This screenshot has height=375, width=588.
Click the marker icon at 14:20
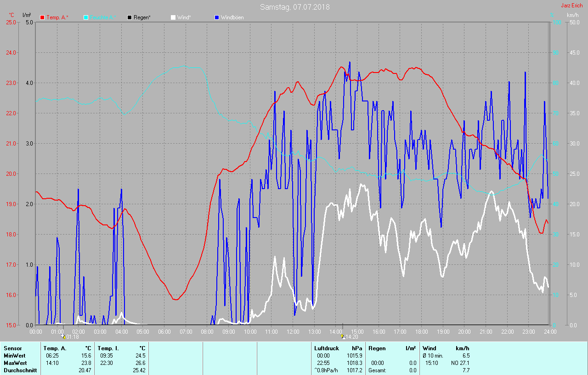(x=342, y=336)
